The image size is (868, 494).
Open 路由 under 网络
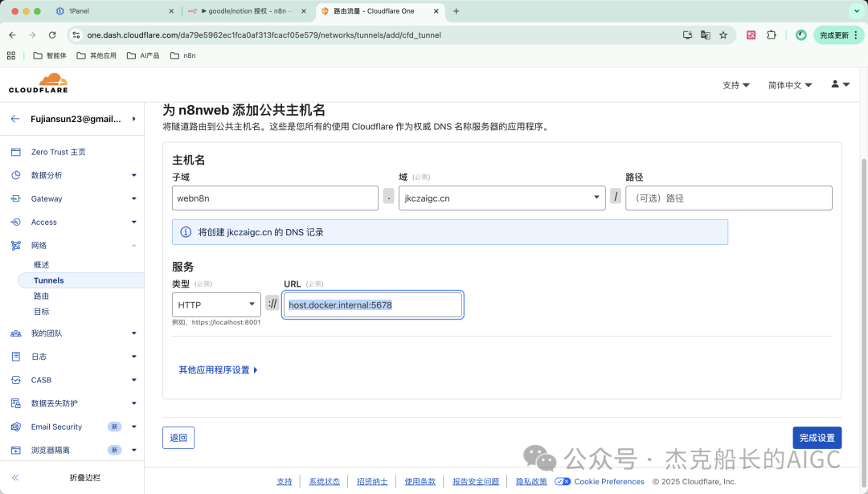coord(42,296)
